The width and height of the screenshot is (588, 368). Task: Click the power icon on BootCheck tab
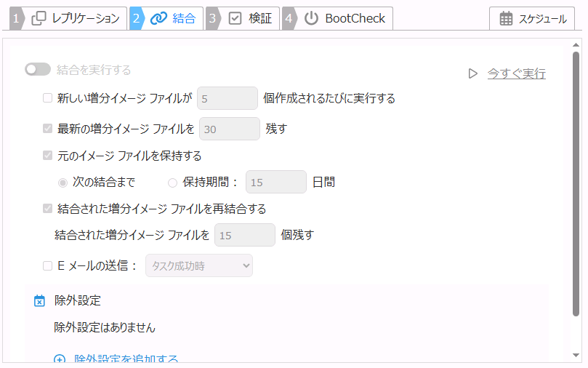pyautogui.click(x=311, y=19)
